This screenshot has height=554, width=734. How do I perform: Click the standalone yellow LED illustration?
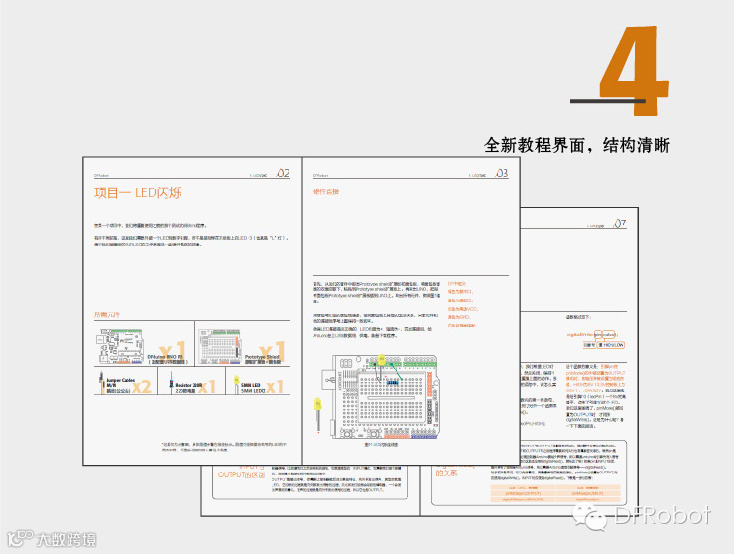(x=318, y=414)
